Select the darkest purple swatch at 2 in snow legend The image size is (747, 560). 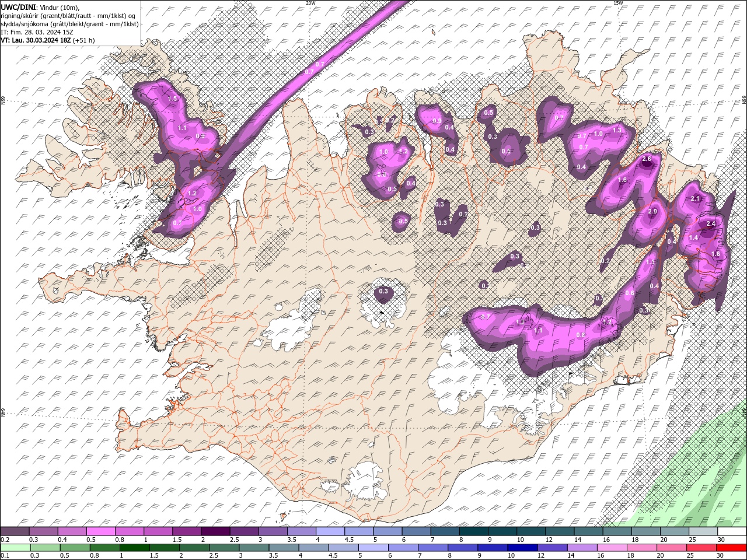[215, 531]
